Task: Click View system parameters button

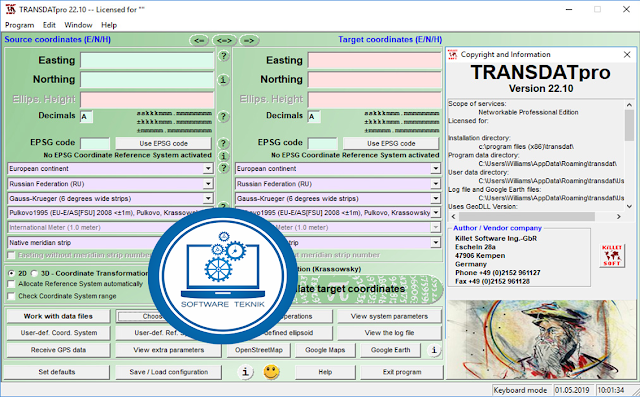Action: click(x=389, y=316)
